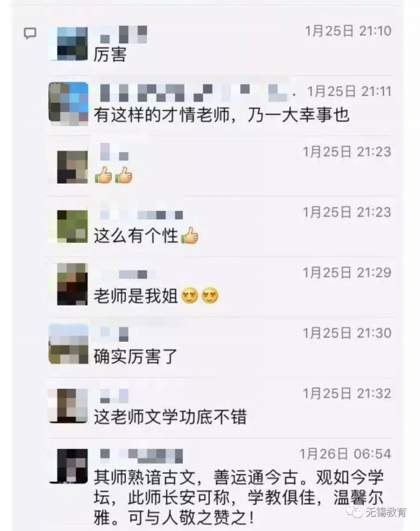Open avatar of the '厉害' commenter
This screenshot has height=531, width=420.
(69, 43)
